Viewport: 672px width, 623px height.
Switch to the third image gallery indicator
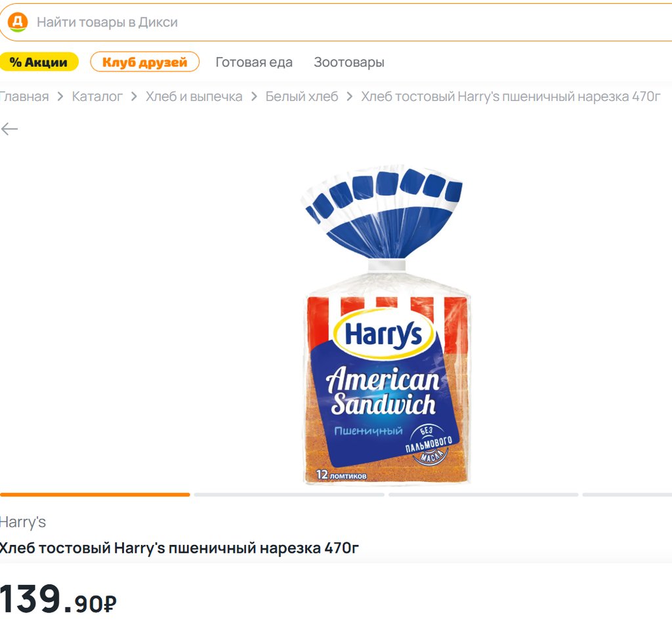483,494
